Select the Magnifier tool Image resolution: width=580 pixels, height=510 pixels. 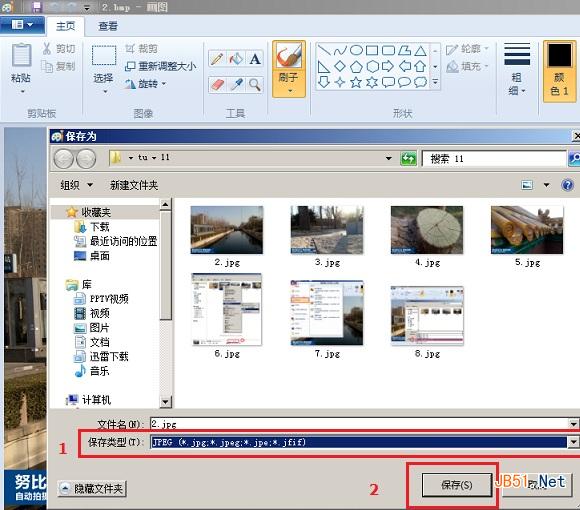coord(254,85)
